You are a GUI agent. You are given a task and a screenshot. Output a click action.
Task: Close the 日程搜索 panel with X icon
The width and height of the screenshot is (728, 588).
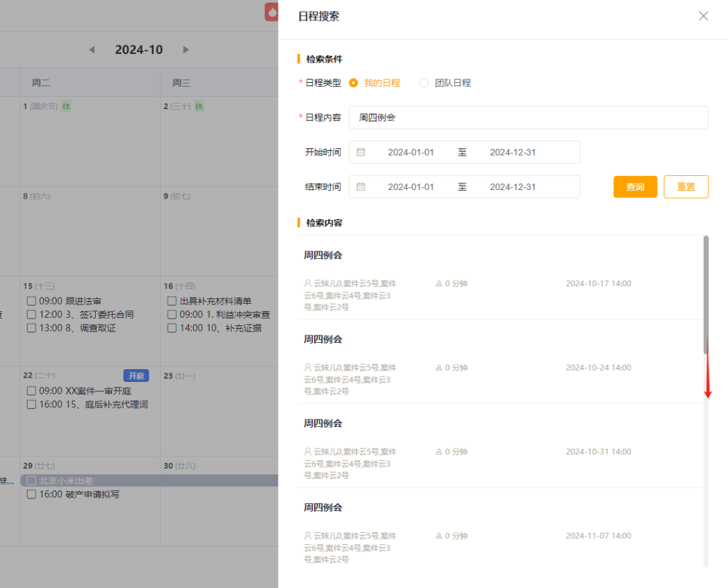703,16
